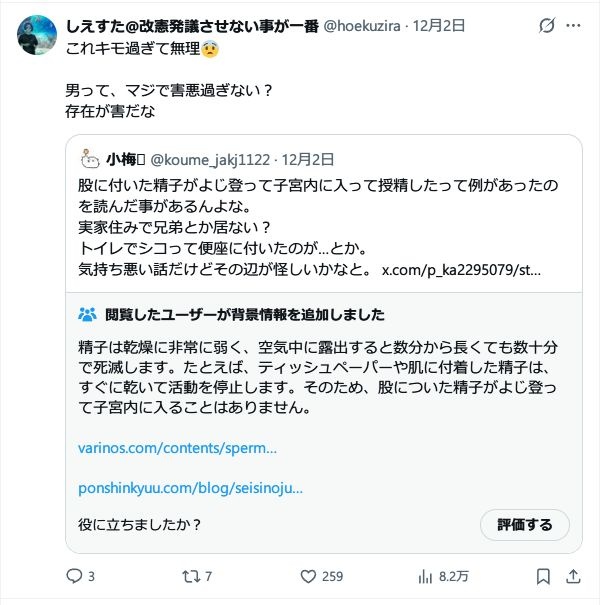The width and height of the screenshot is (608, 605).
Task: Click the 小梅 quoted tweet avatar
Action: (x=89, y=159)
